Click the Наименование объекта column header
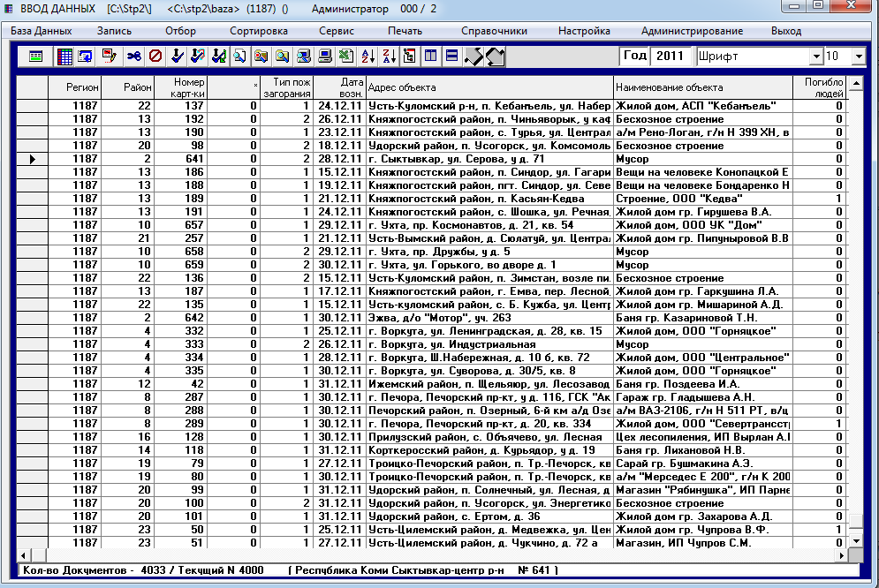Screen dimensions: 879x588 (x=703, y=87)
